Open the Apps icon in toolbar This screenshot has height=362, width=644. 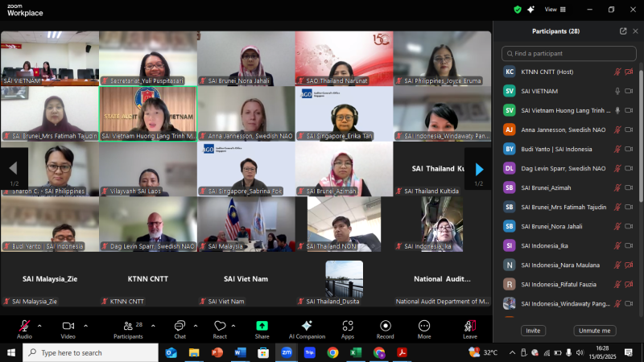pos(348,326)
